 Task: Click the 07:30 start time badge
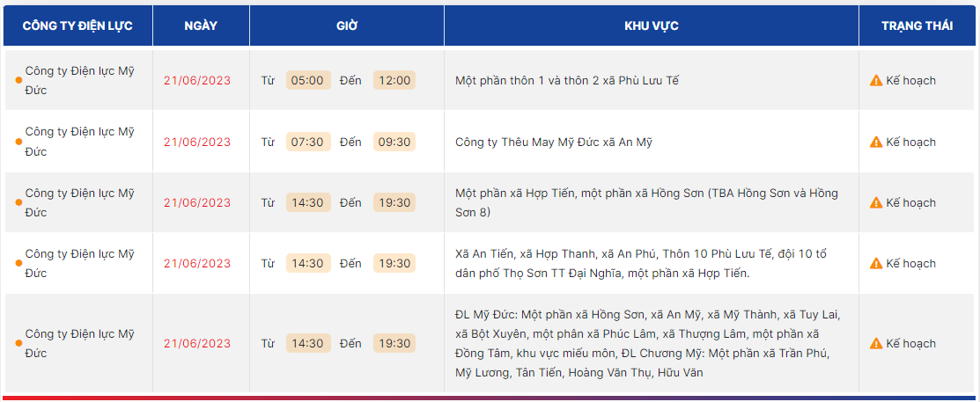pyautogui.click(x=308, y=142)
